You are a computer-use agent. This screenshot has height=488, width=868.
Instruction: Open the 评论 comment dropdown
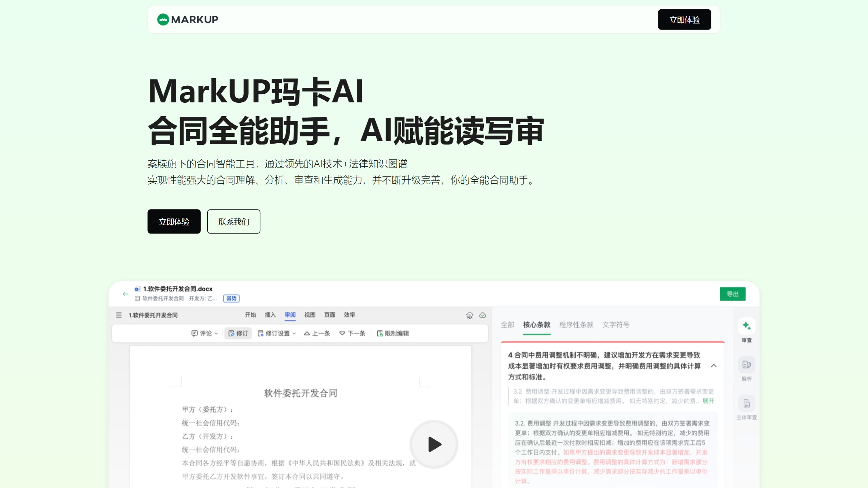[204, 333]
